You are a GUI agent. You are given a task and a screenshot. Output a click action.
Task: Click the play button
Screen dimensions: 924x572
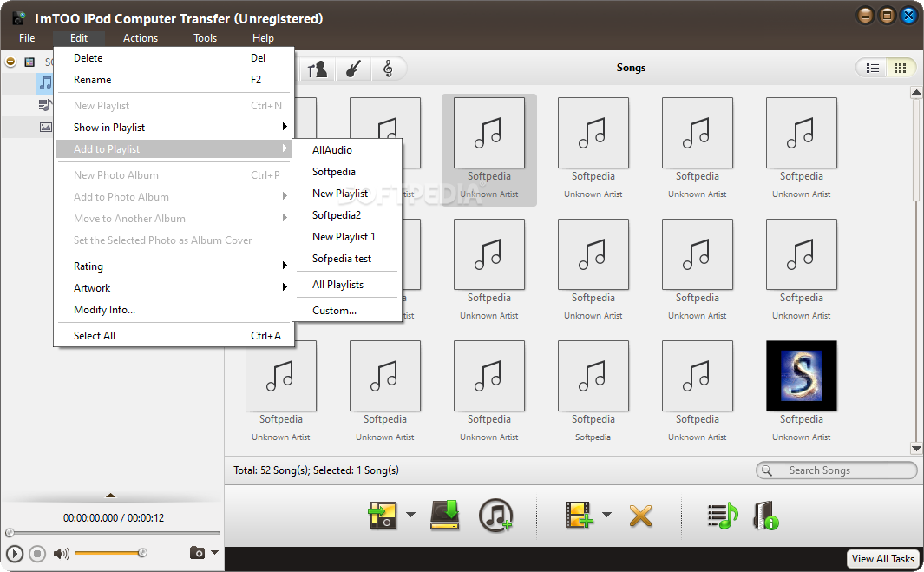coord(15,554)
